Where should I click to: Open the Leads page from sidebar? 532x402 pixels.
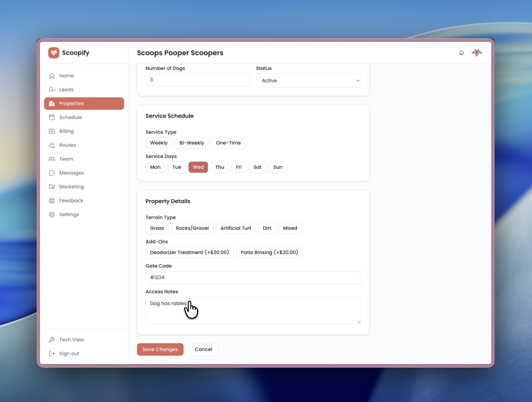[66, 89]
